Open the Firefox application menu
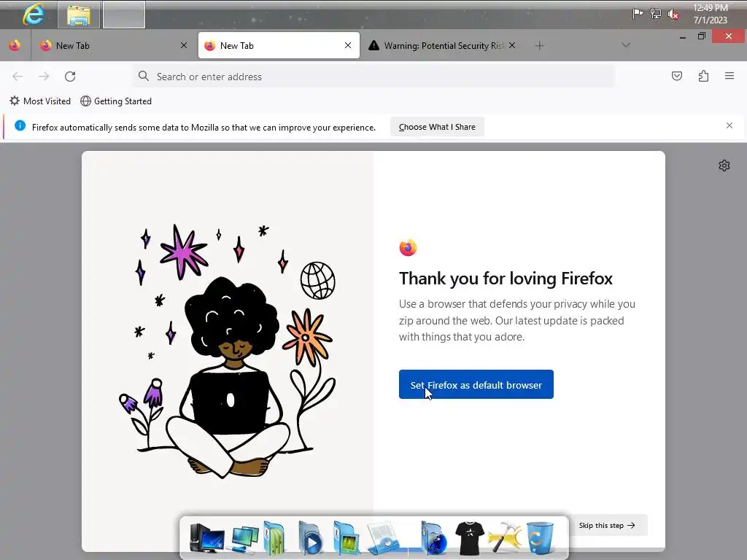This screenshot has height=560, width=747. click(x=729, y=76)
